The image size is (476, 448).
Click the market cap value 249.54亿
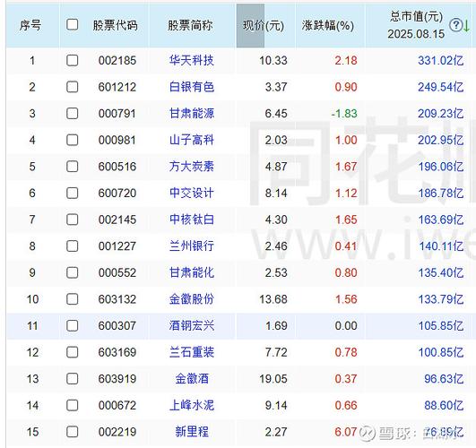coord(441,87)
